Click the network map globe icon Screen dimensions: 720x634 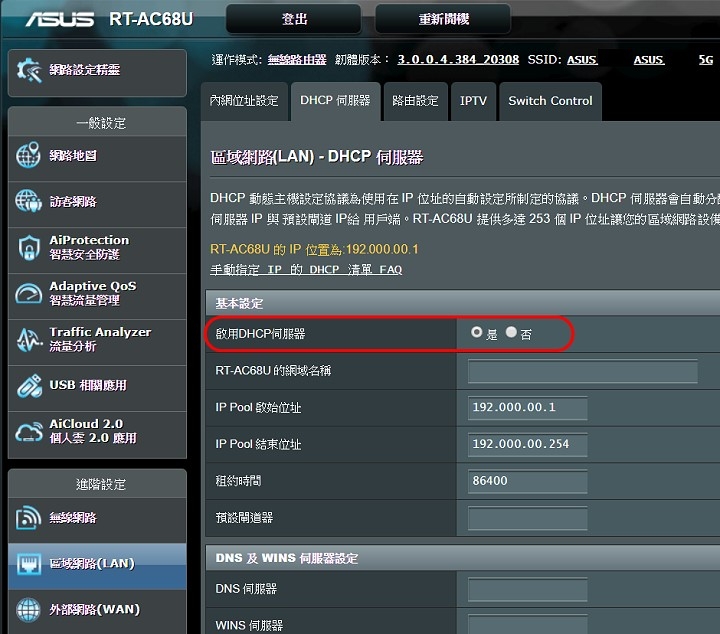[28, 155]
